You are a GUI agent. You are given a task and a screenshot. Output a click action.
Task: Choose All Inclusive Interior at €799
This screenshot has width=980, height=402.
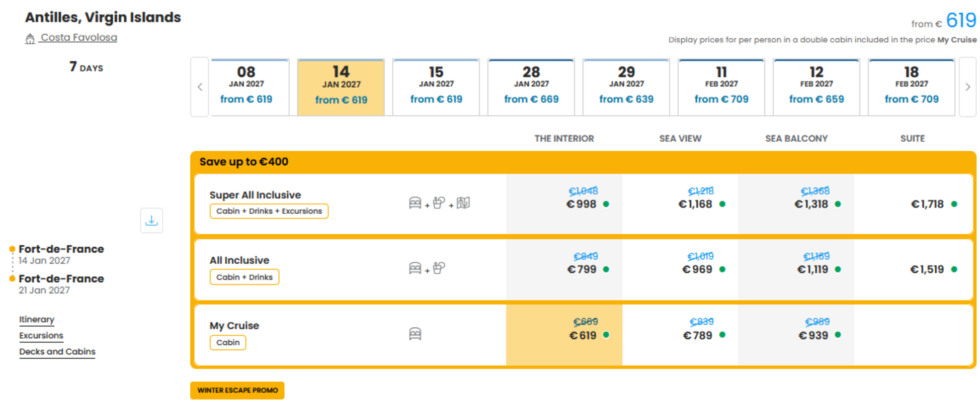pos(564,269)
